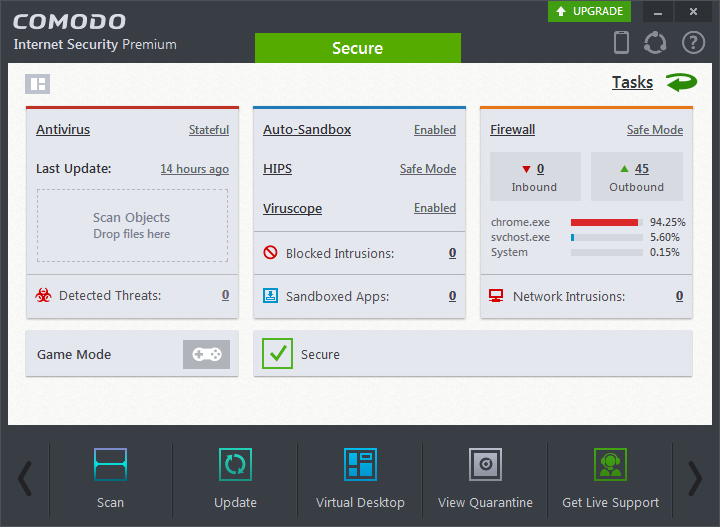Click the Scan Objects drop area
The image size is (720, 527).
coord(132,225)
